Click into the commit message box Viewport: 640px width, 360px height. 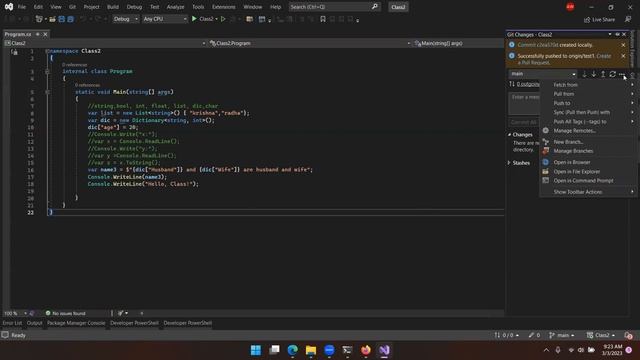click(524, 104)
